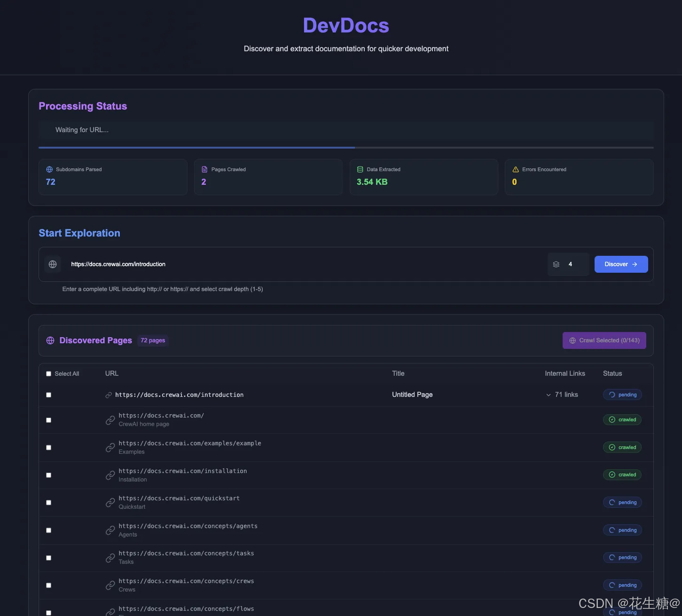The height and width of the screenshot is (616, 682).
Task: Check the introduction page row checkbox
Action: [x=48, y=395]
